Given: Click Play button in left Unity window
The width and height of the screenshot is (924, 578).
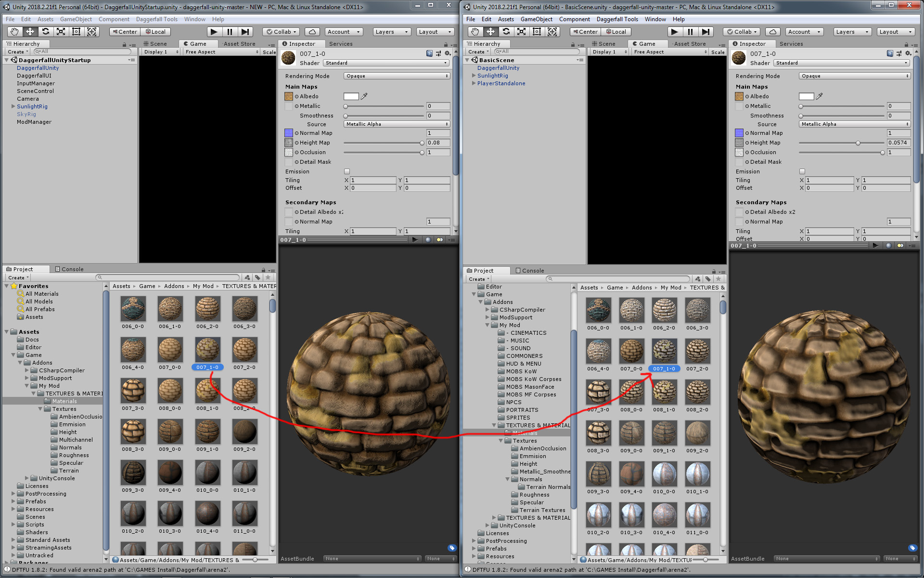Looking at the screenshot, I should (x=214, y=32).
